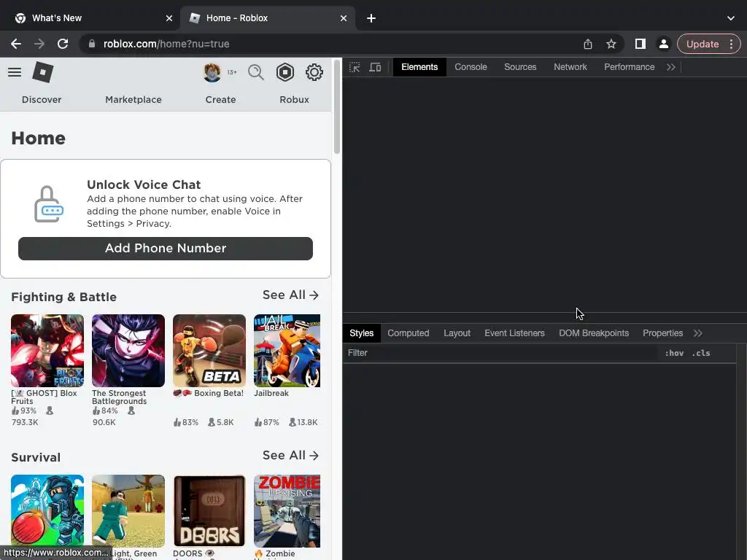Show more DevTools main tabs
The image size is (747, 560).
coord(671,67)
